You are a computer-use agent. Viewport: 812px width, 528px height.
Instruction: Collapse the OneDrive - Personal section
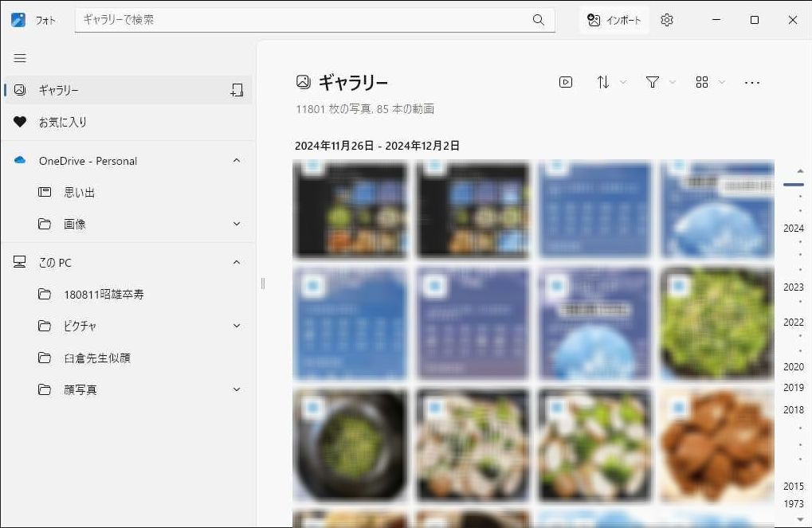tap(237, 161)
